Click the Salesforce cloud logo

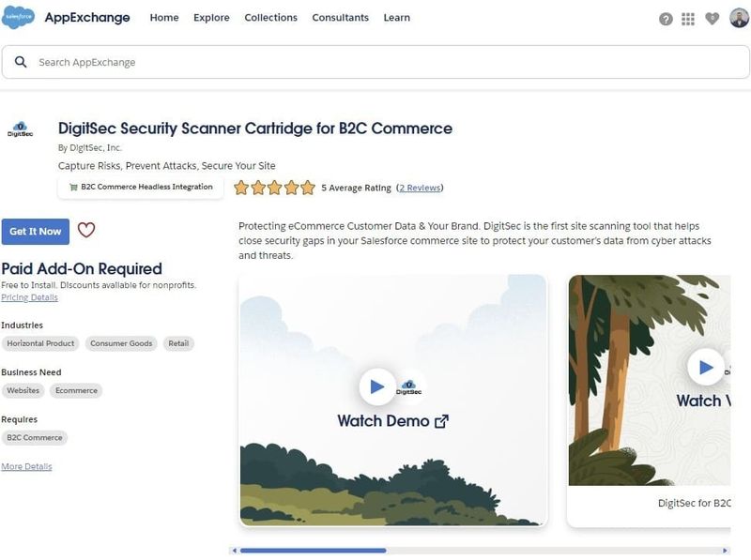(18, 17)
